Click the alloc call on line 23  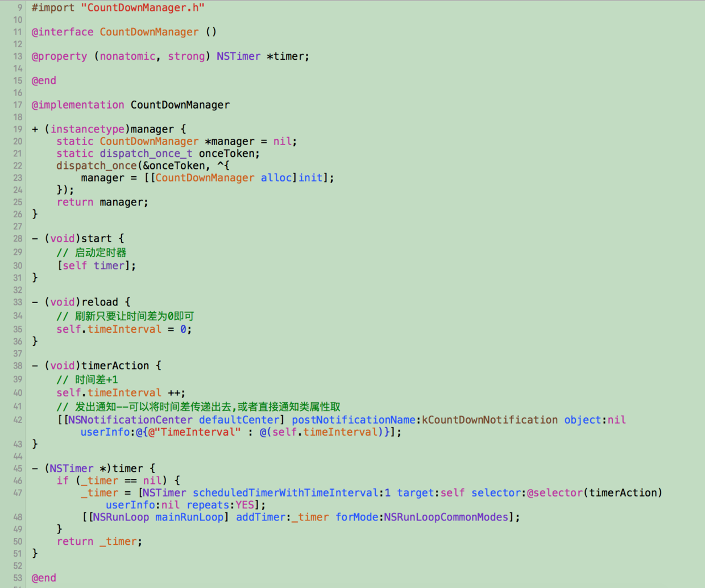tap(276, 177)
